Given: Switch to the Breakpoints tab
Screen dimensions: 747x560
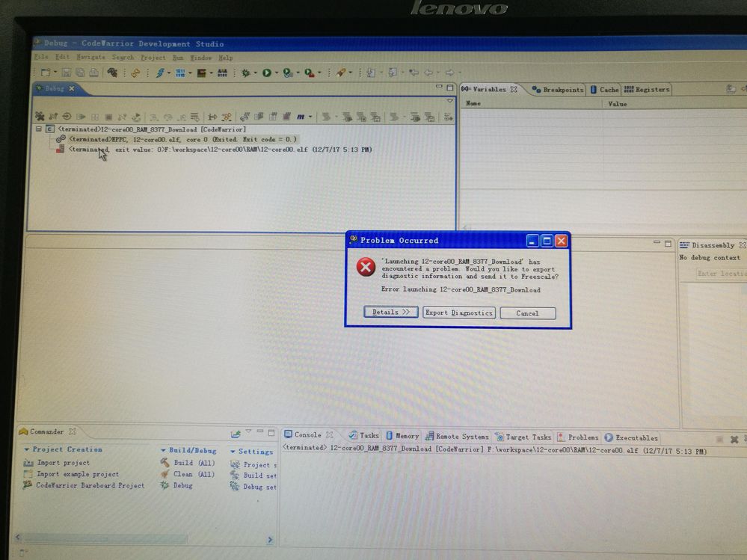Looking at the screenshot, I should point(557,90).
